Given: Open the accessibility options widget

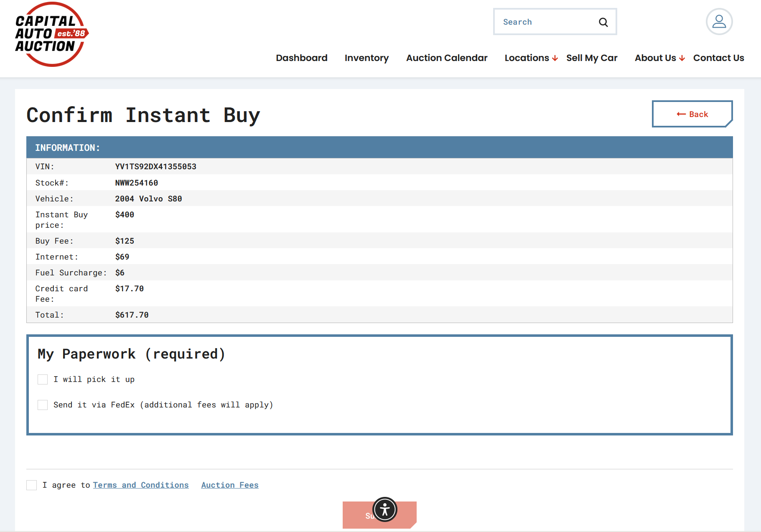Looking at the screenshot, I should click(384, 509).
